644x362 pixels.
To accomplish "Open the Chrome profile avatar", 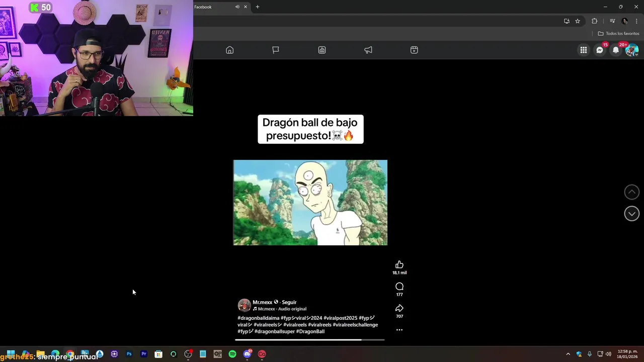I will coord(625,21).
